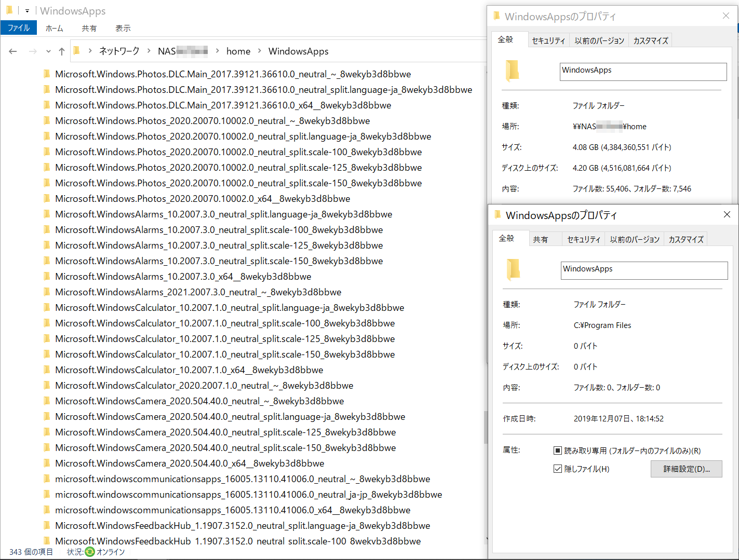Click folder icon of WindowsAlarms_10.2007.3.0_x64 row
This screenshot has width=739, height=560.
(x=47, y=277)
